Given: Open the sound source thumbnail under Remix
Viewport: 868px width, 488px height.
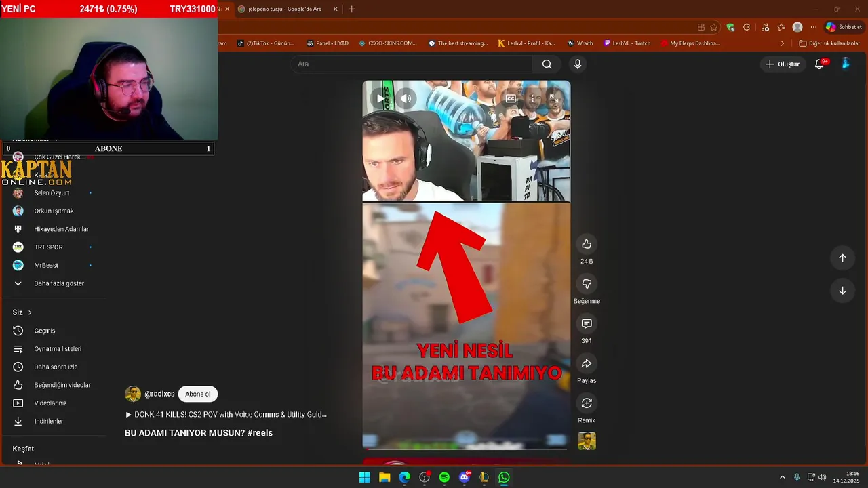Looking at the screenshot, I should [x=587, y=441].
